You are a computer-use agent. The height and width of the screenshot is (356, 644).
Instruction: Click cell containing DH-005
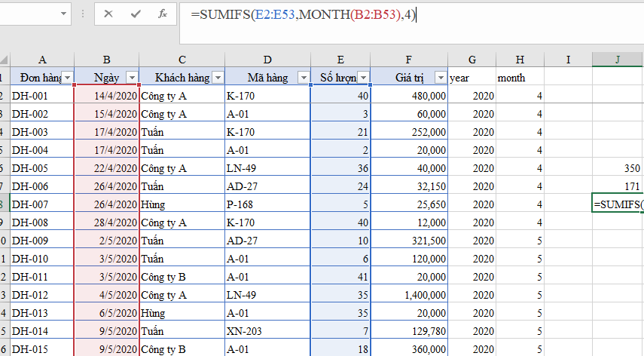(x=41, y=167)
